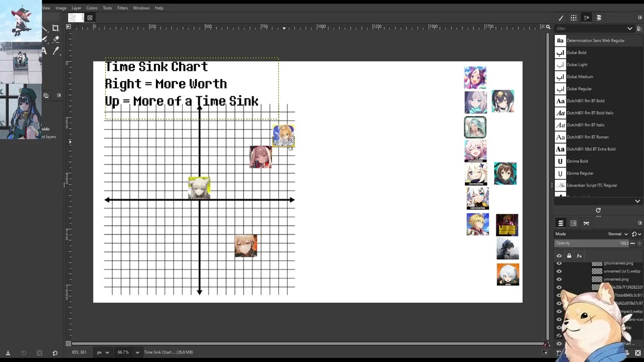Expand the dropdown arrow below font list
The height and width of the screenshot is (362, 644).
coord(637,201)
